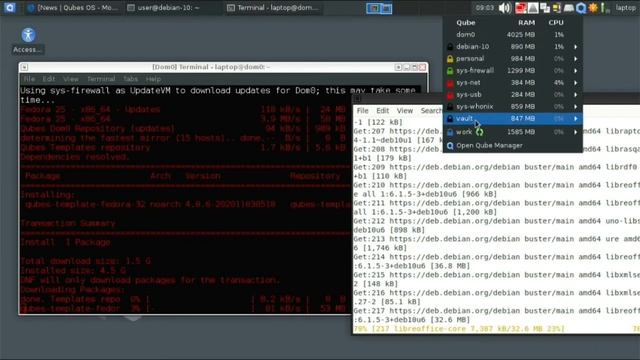Select the second workspace in switcher
Image resolution: width=640 pixels, height=360 pixels.
click(386, 8)
